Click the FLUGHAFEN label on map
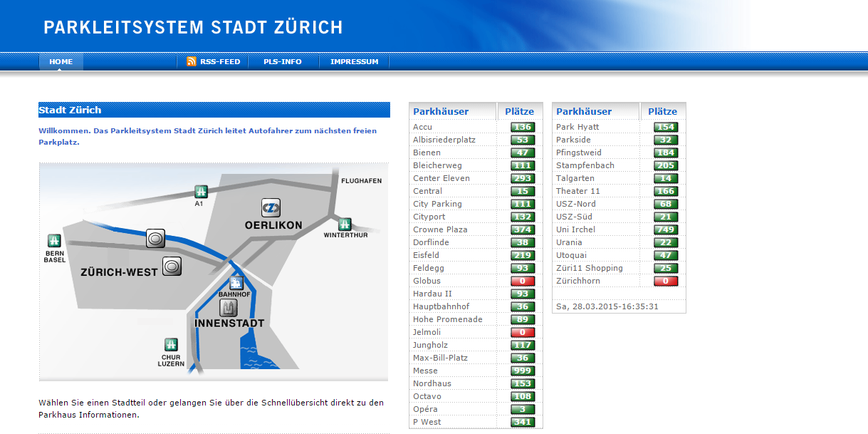This screenshot has height=434, width=868. (362, 181)
